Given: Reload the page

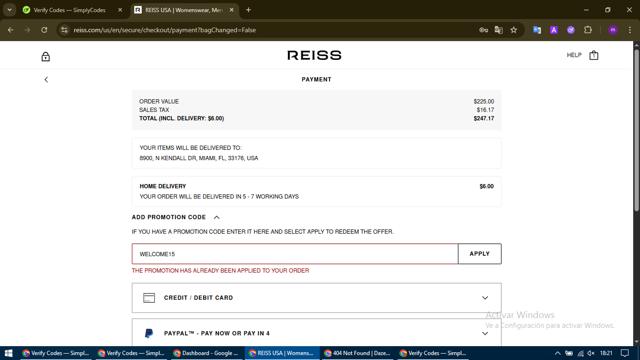Looking at the screenshot, I should (x=44, y=30).
